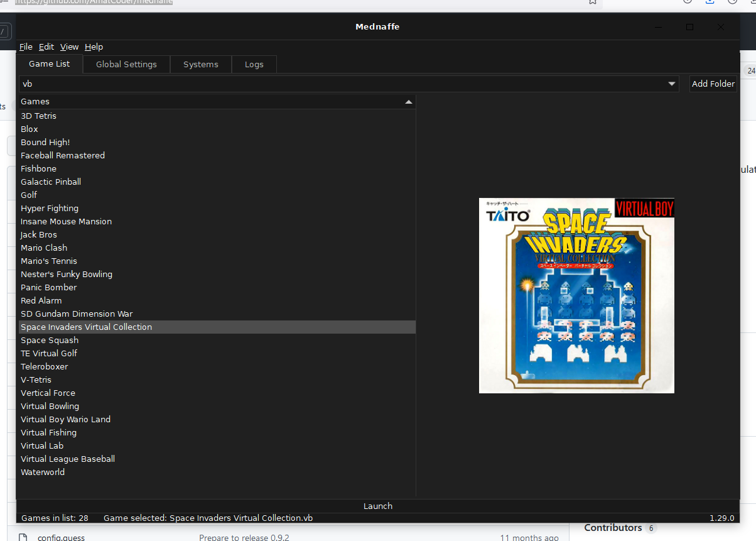The height and width of the screenshot is (541, 756).
Task: Select Nester's Funky Bowling in the list
Action: coord(217,274)
